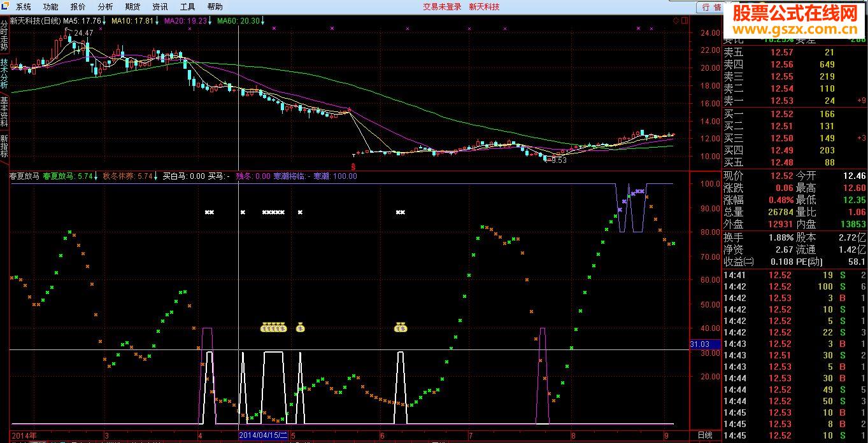
Task: Click the 卖一 order book row
Action: pos(794,101)
